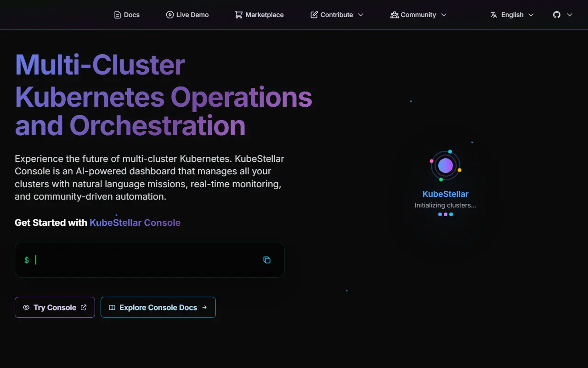Open the English language selector
Viewport: 588px width, 368px height.
pos(512,15)
